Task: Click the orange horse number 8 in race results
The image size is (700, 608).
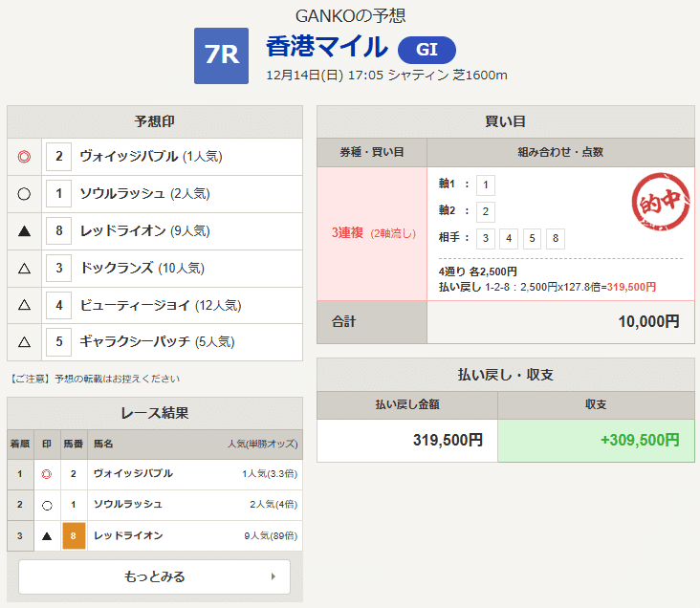Action: click(74, 536)
